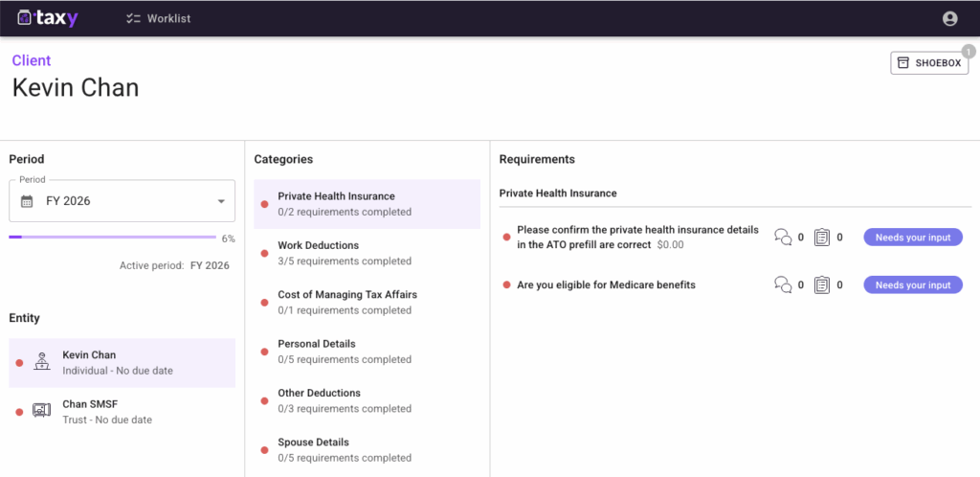Click Needs your input for ATO prefill
This screenshot has height=477, width=980.
coord(912,237)
